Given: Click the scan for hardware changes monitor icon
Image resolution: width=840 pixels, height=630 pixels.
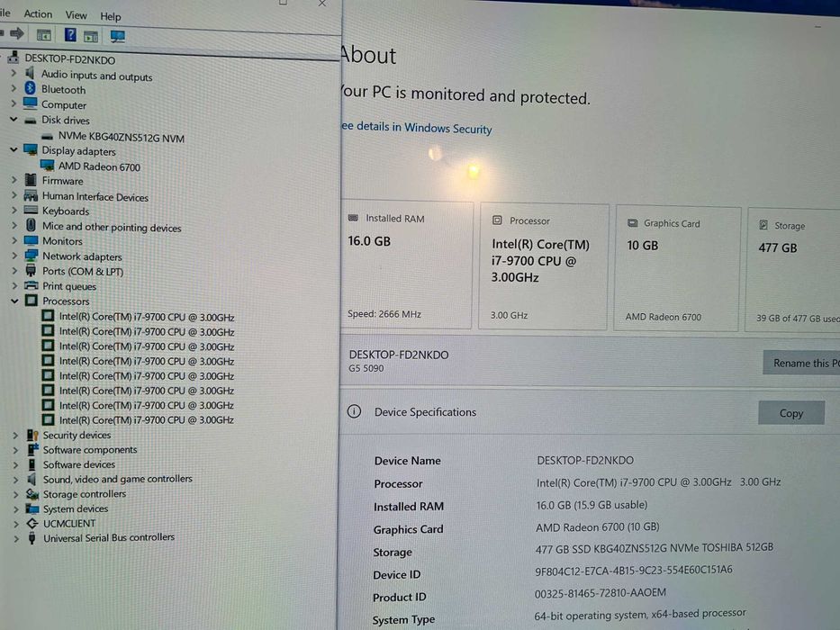Looking at the screenshot, I should (117, 36).
